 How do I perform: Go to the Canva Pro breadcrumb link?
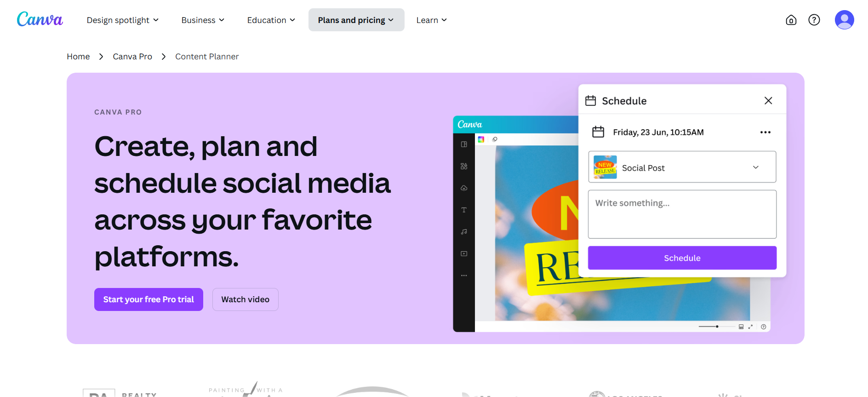point(132,57)
